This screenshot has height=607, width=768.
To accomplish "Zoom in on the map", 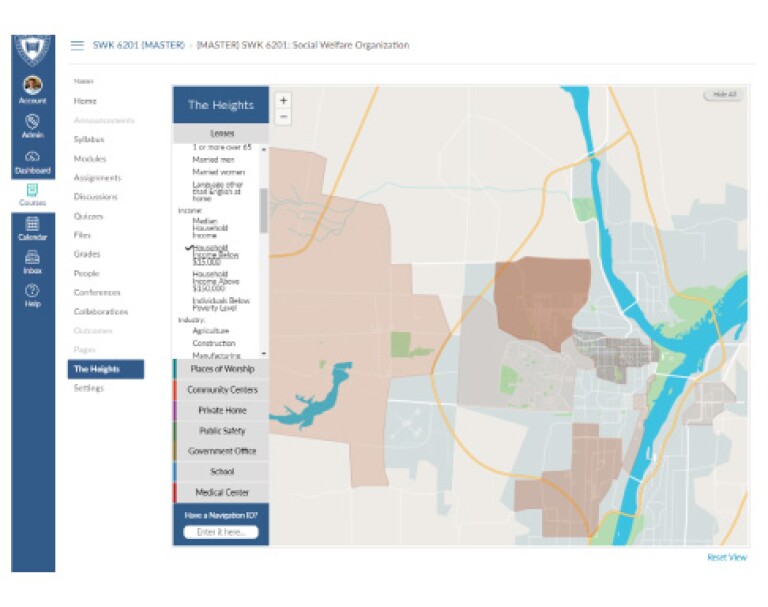I will [x=283, y=100].
